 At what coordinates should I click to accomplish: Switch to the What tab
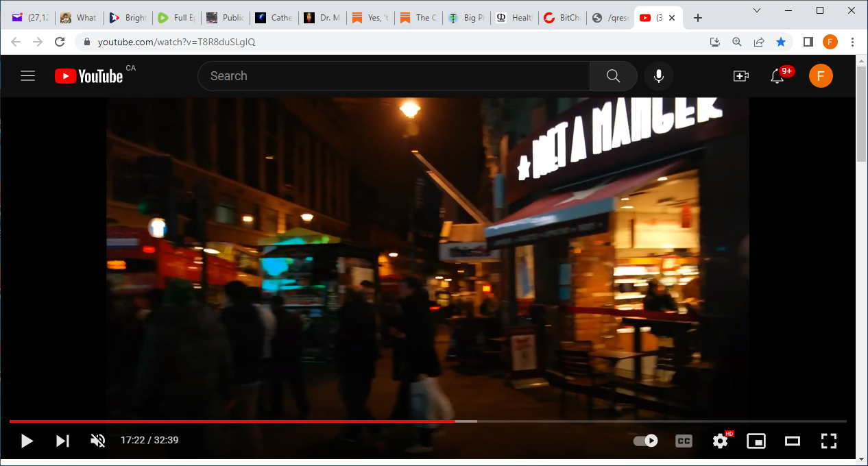(x=78, y=18)
